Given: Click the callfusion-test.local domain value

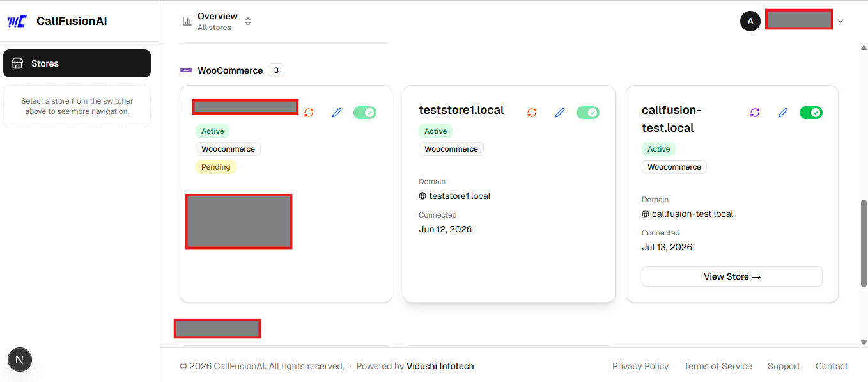Looking at the screenshot, I should (x=692, y=214).
